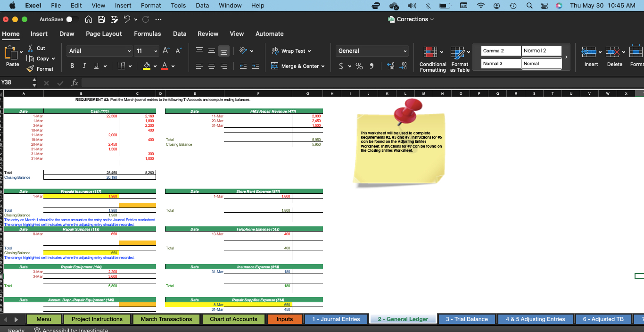Apply italic formatting
The width and height of the screenshot is (644, 332).
pyautogui.click(x=84, y=66)
